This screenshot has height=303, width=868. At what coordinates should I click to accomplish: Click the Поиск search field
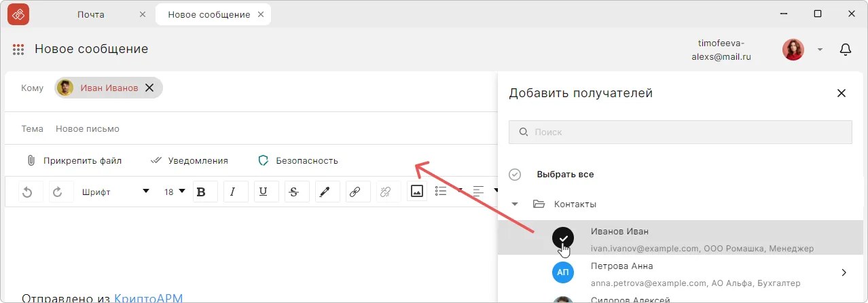click(681, 132)
